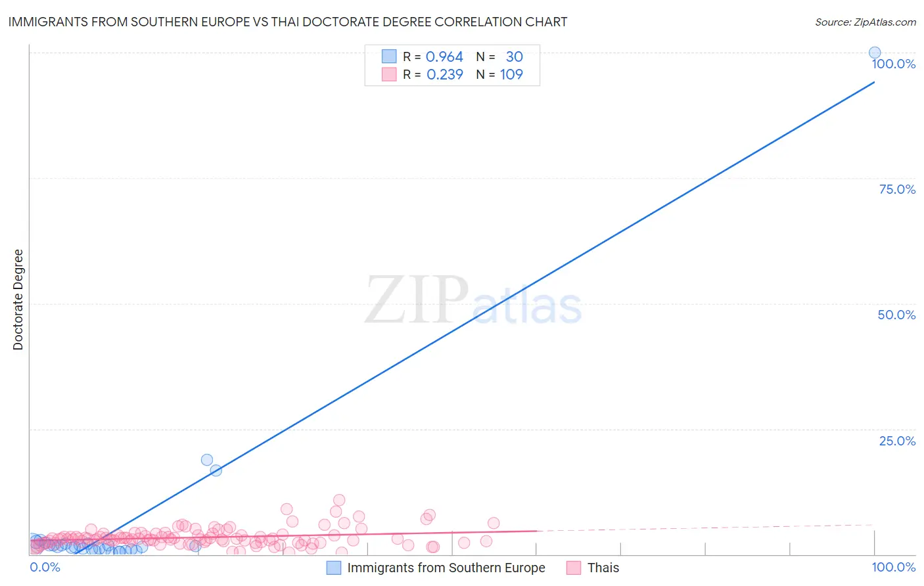Click the Doctorate Degree axis label
The height and width of the screenshot is (586, 924).
[x=18, y=300]
